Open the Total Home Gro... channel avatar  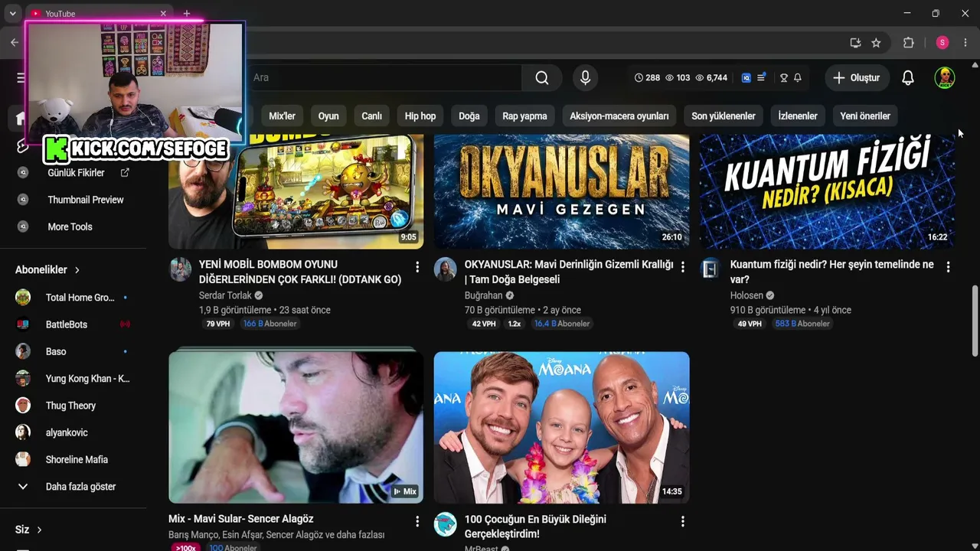pyautogui.click(x=23, y=297)
